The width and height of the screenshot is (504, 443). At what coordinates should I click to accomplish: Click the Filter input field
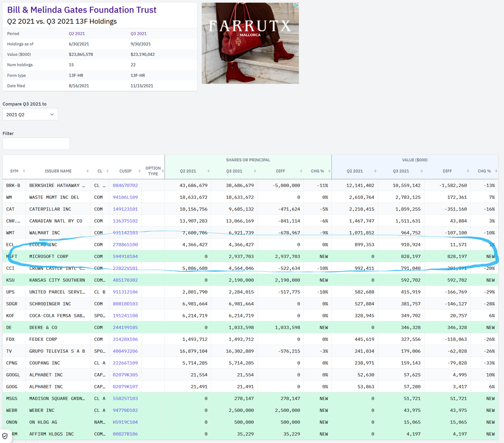[x=36, y=144]
